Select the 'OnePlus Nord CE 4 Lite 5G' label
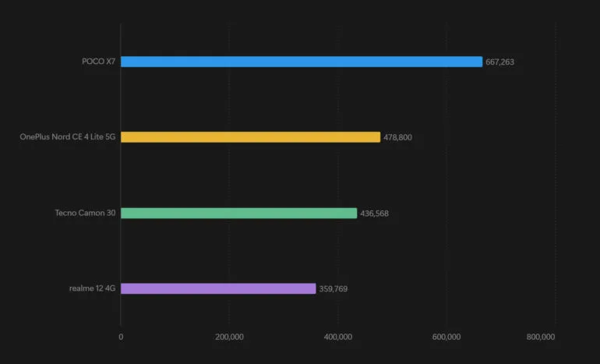 coord(67,137)
